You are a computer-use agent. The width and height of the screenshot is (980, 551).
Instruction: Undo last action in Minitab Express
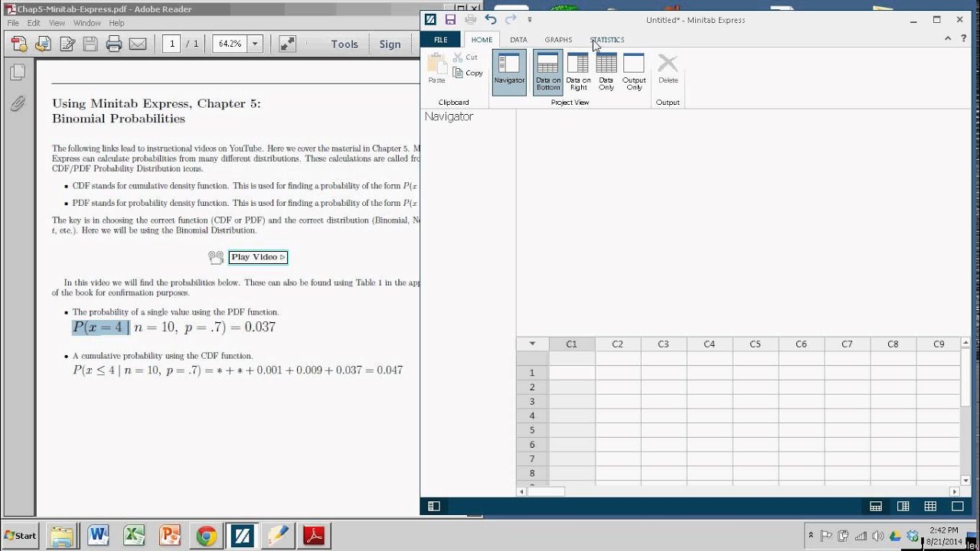point(491,20)
